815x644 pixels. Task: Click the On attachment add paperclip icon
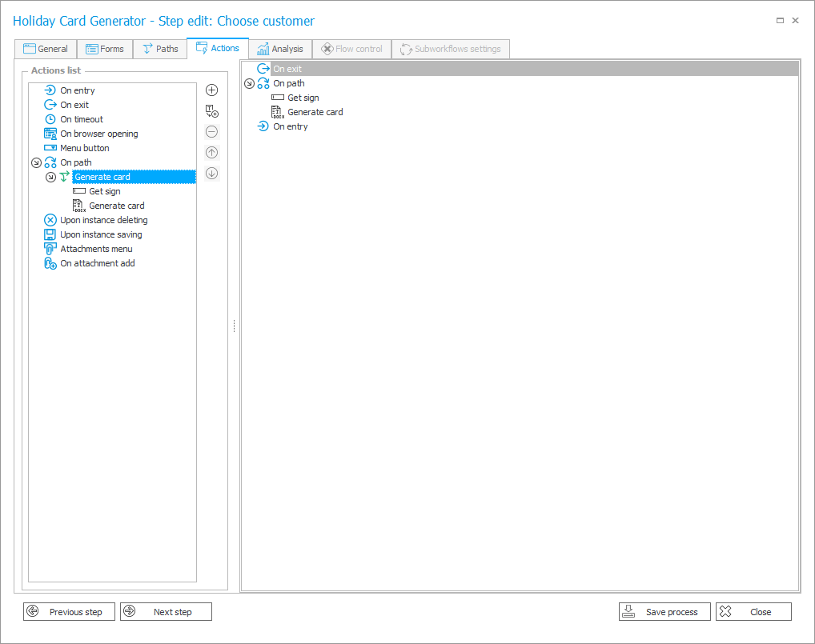[x=50, y=263]
